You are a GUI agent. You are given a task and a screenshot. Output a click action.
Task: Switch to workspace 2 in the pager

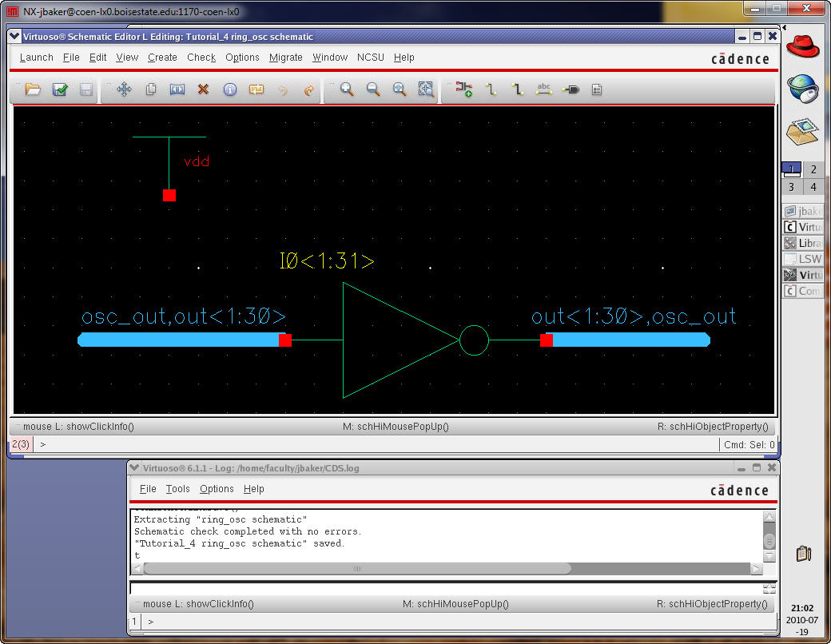[x=813, y=169]
